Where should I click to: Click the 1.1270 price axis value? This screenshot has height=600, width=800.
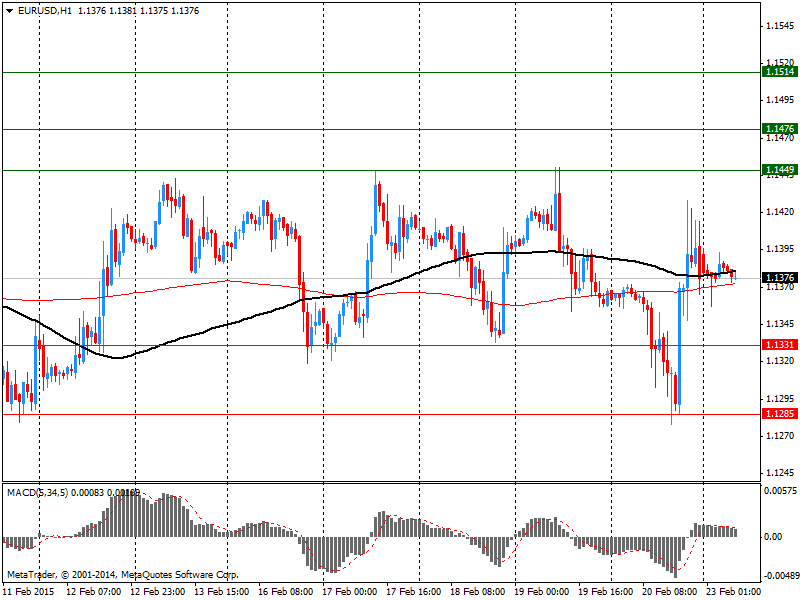(781, 436)
